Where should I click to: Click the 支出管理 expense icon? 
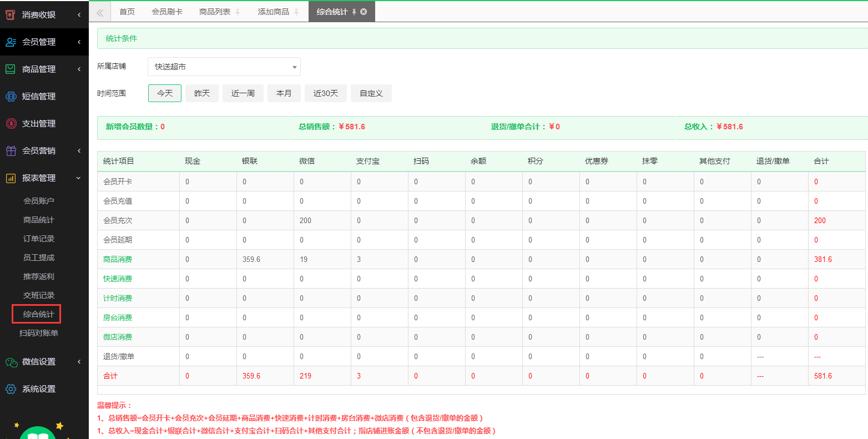pos(11,124)
